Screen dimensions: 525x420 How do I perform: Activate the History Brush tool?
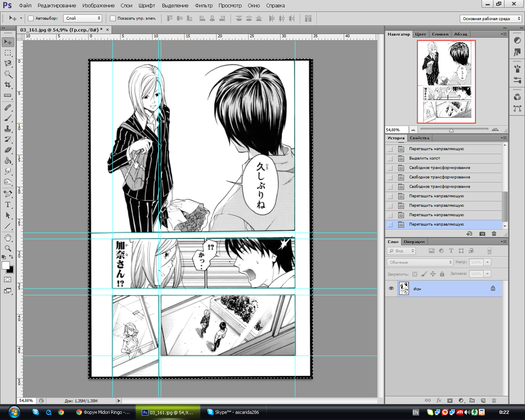8,139
